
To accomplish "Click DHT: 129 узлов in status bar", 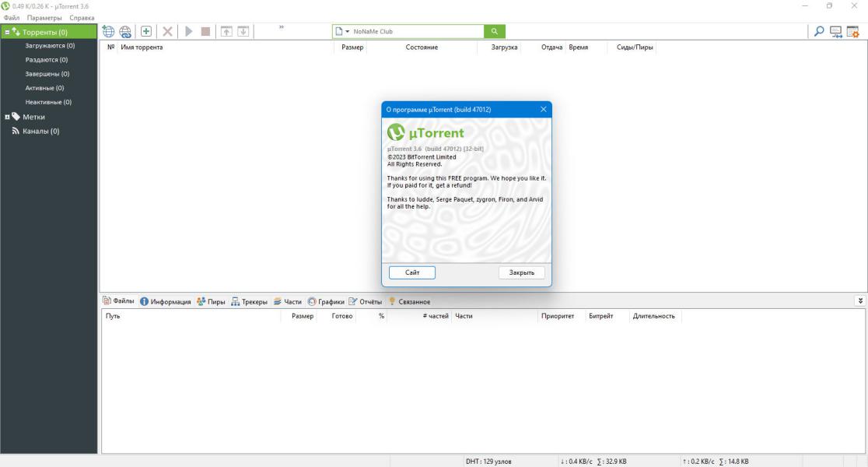I will (x=488, y=461).
